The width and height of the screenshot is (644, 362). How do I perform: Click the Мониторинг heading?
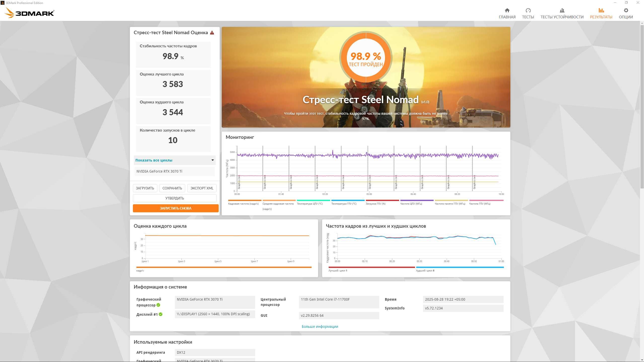(240, 137)
